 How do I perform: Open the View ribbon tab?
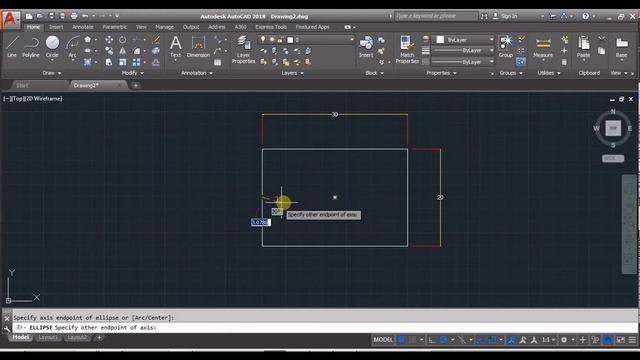tap(141, 27)
